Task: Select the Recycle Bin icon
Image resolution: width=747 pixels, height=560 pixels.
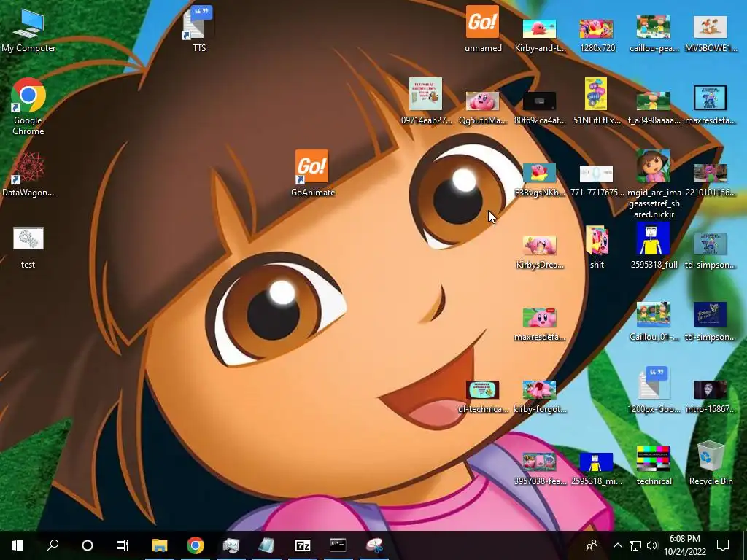Action: 711,463
